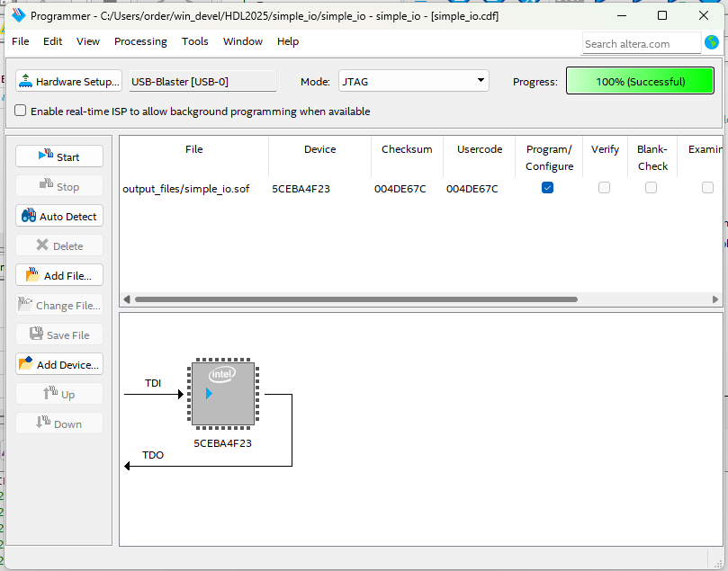Click the 5CEBA4F23 label under chip

point(223,443)
